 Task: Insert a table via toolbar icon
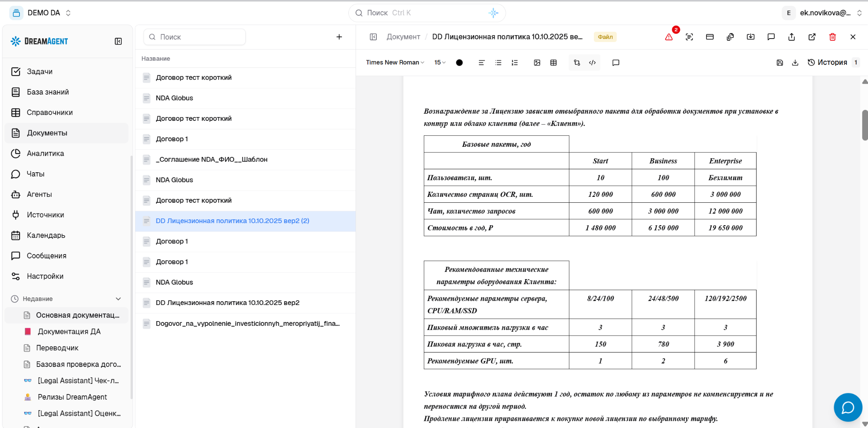[x=554, y=62]
